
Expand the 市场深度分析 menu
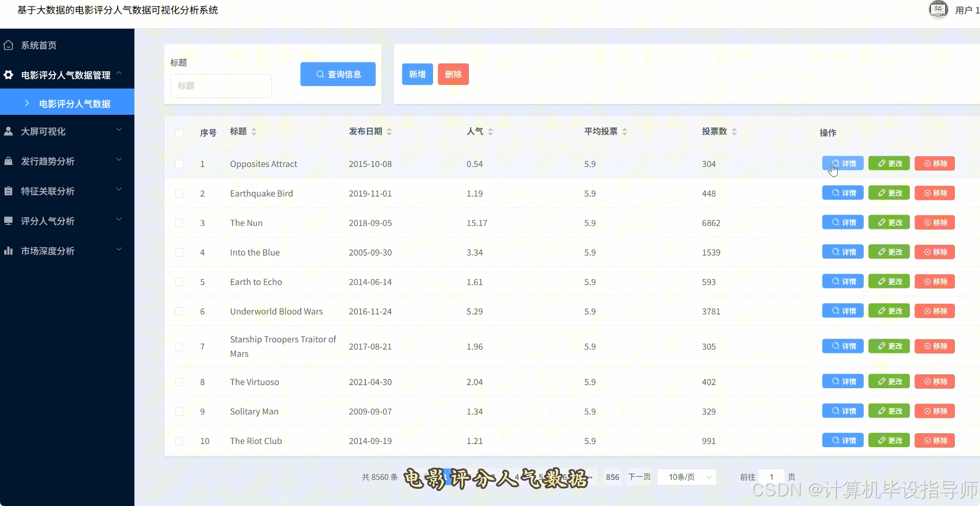(119, 249)
